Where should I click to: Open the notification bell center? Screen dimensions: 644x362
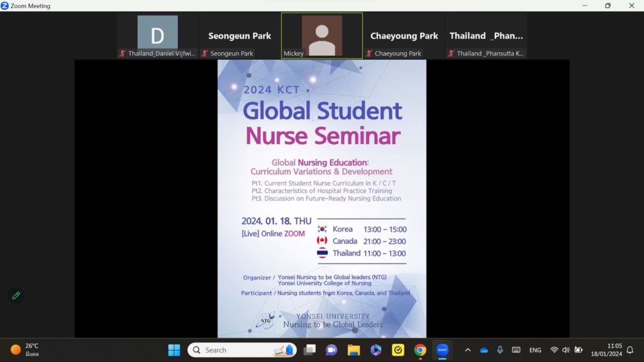[630, 350]
